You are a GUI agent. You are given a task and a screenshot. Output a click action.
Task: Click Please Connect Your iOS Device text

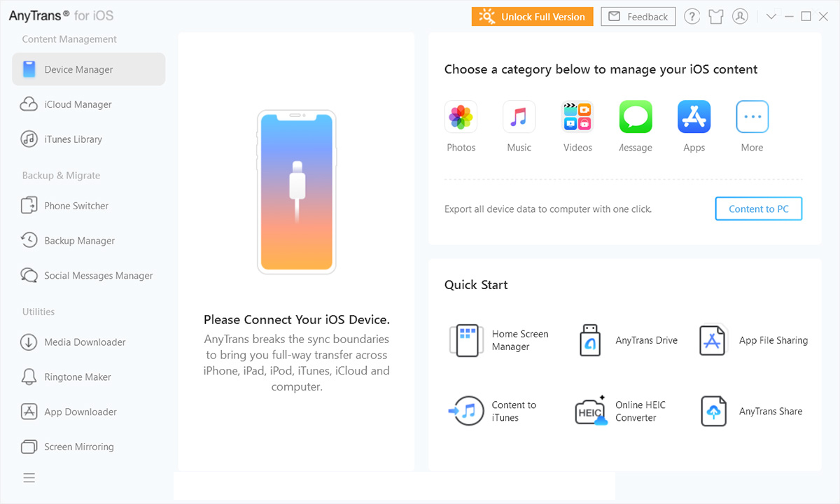297,319
